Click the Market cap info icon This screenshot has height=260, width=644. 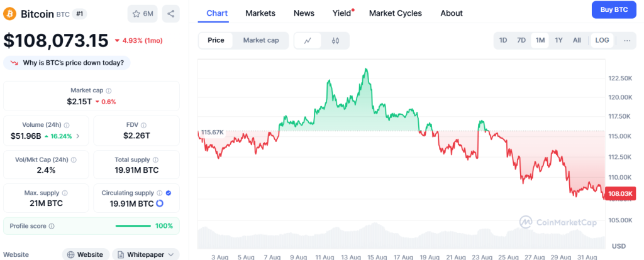click(x=109, y=91)
